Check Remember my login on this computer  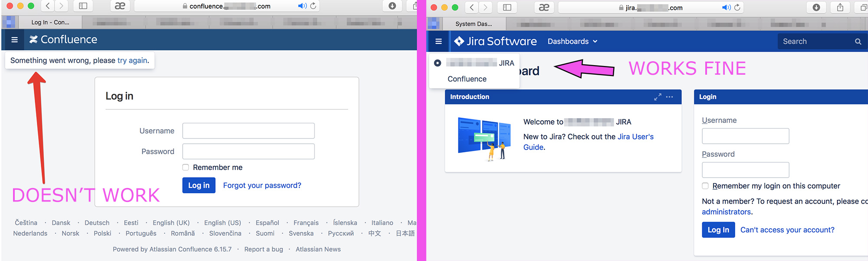[x=705, y=186]
